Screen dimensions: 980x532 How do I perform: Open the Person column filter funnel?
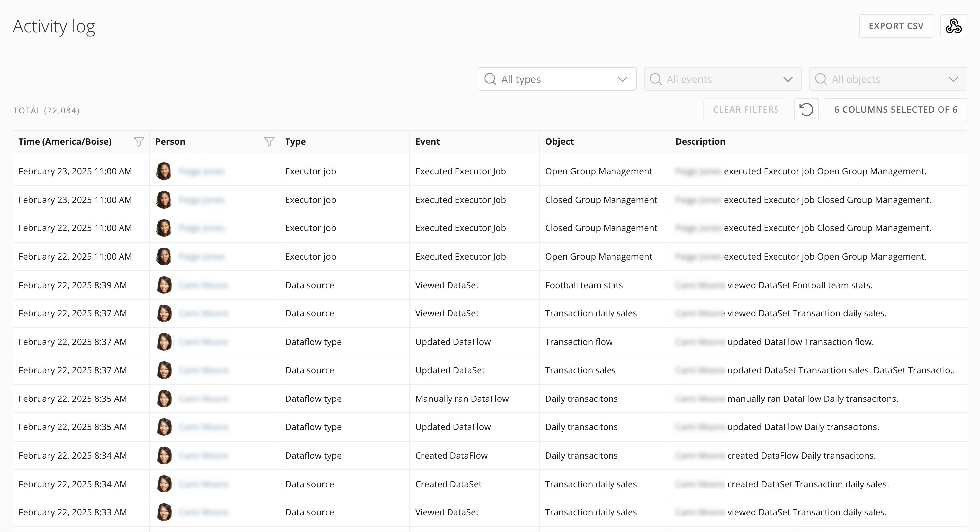click(x=269, y=141)
